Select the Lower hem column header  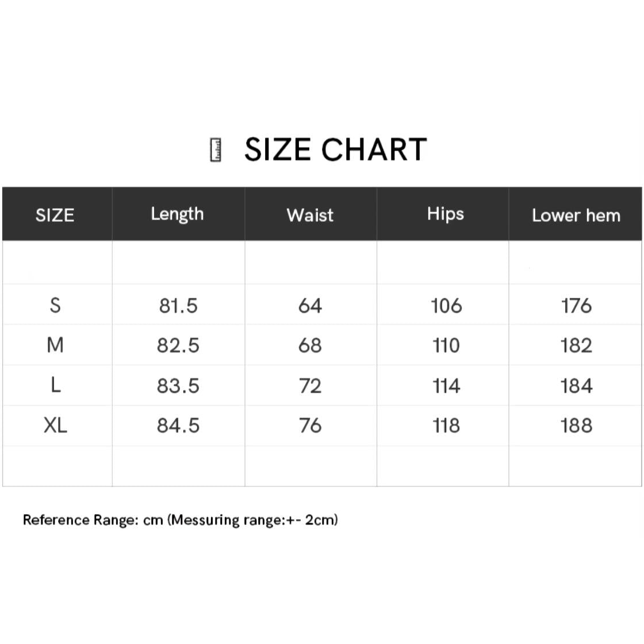click(576, 215)
